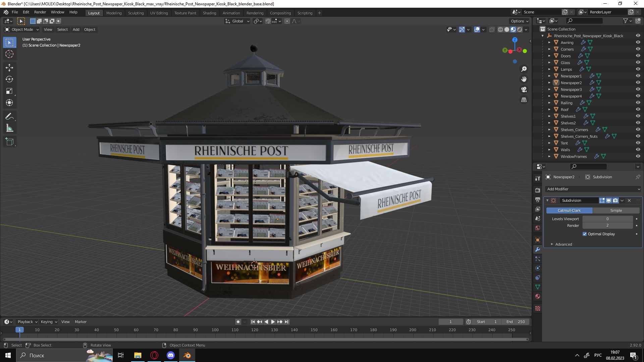Image resolution: width=644 pixels, height=362 pixels.
Task: Select the Select Box tool
Action: coord(9,43)
